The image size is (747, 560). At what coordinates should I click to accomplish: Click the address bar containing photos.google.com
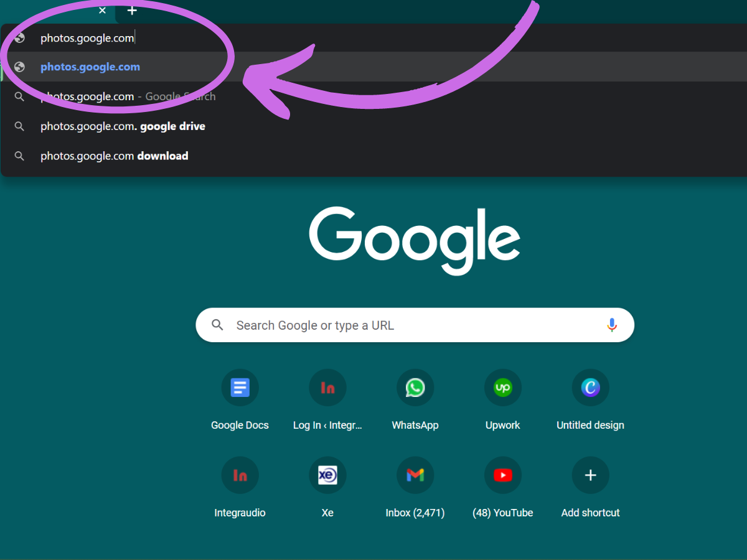point(374,38)
